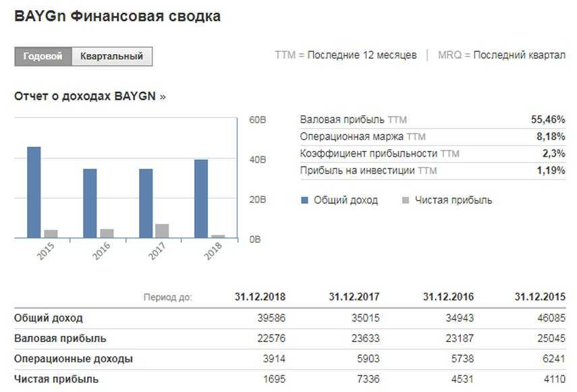Click the 31.12.2018 column header

[x=260, y=297]
